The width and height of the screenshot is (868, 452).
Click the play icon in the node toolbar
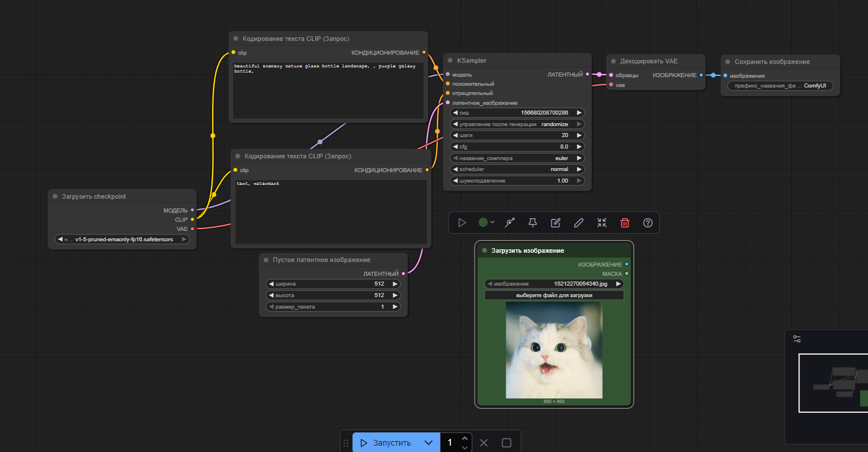462,223
